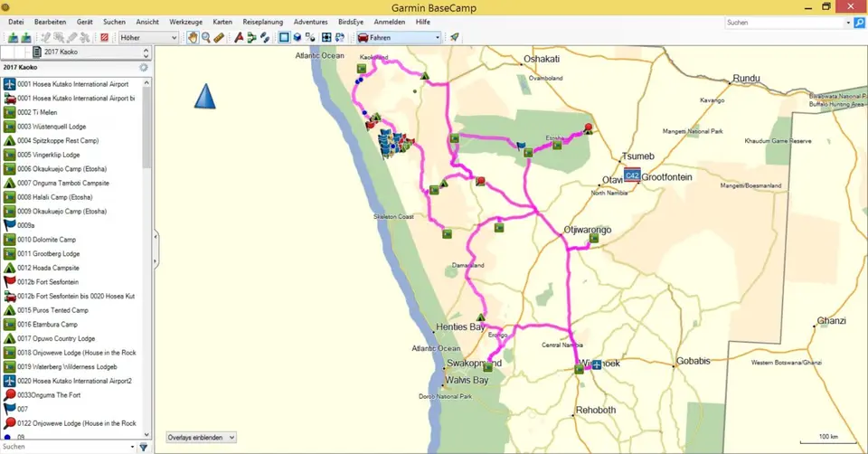This screenshot has width=868, height=454.
Task: Open the Reiseplanung menu
Action: point(263,22)
